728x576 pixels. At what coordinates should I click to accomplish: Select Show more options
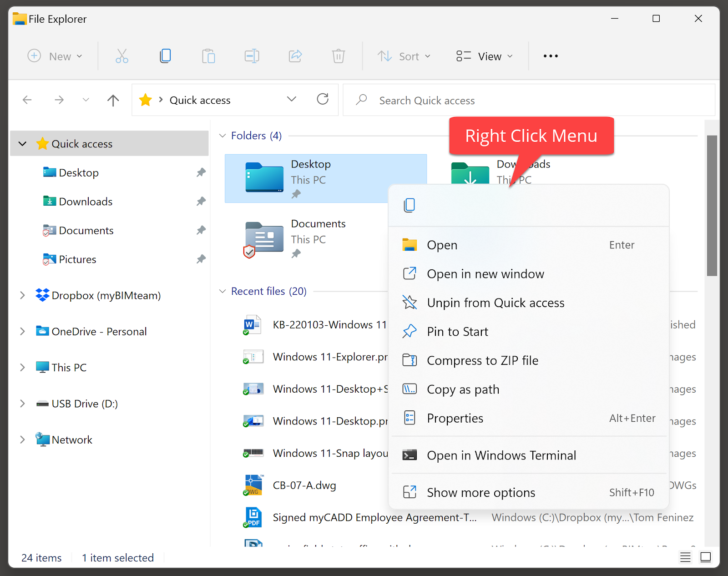529,492
